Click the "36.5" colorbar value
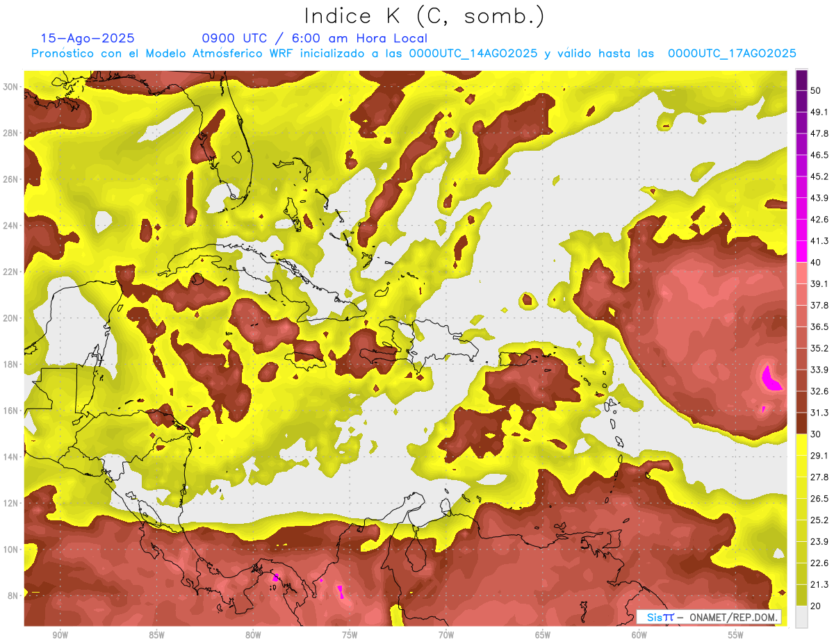This screenshot has width=834, height=644. (819, 327)
